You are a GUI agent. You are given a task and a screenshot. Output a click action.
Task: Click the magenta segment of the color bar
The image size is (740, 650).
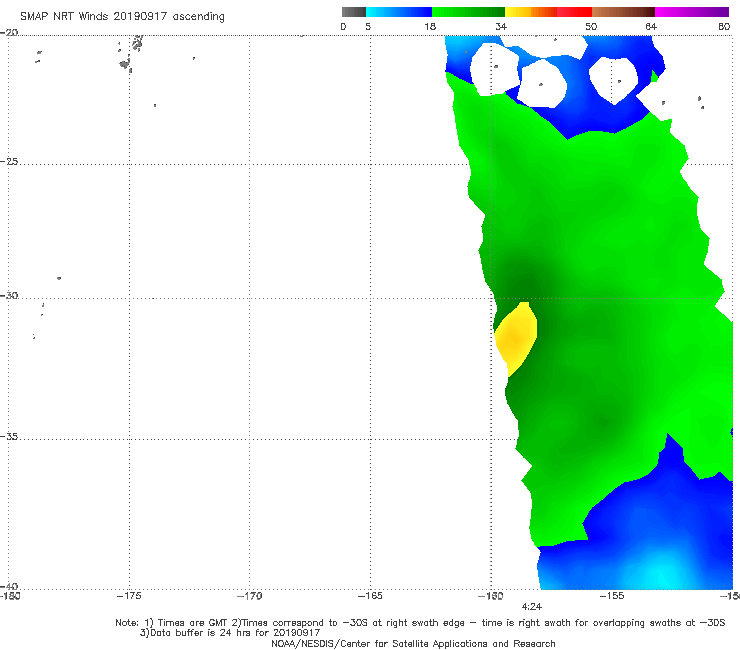tap(692, 12)
